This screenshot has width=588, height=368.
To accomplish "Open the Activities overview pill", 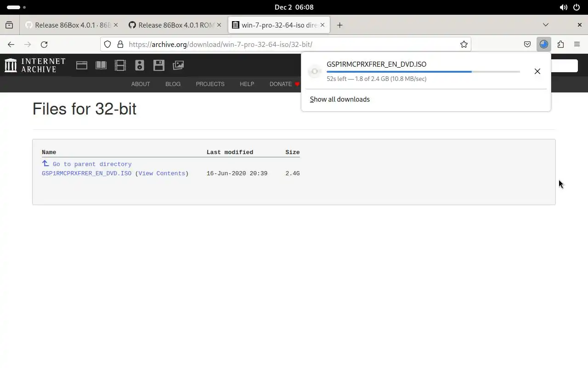I will tap(17, 7).
